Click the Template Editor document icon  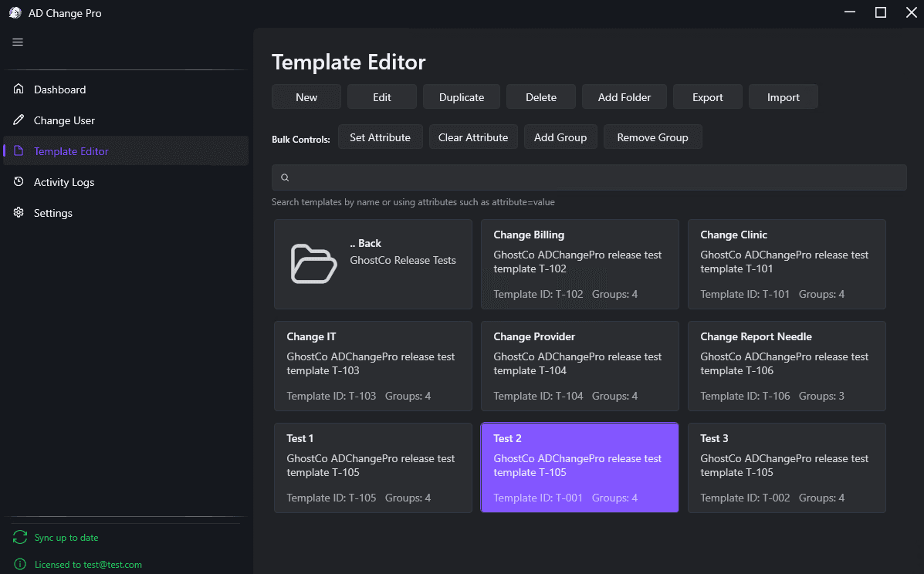[x=19, y=150]
